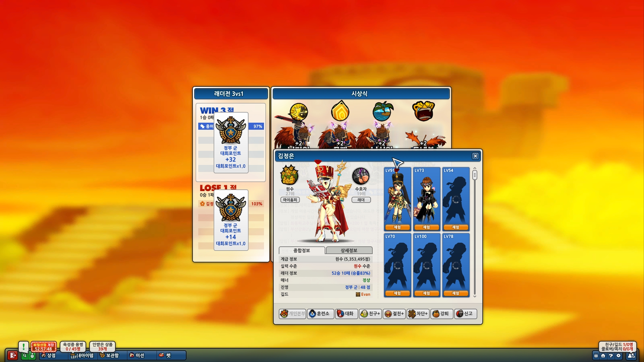The image size is (644, 362).
Task: Click the red exit door icon
Action: [12, 355]
